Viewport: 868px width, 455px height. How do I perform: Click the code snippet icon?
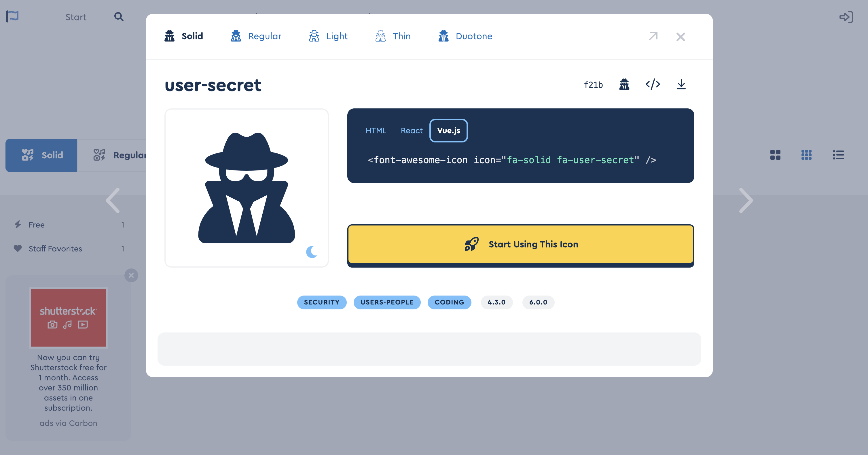tap(653, 84)
